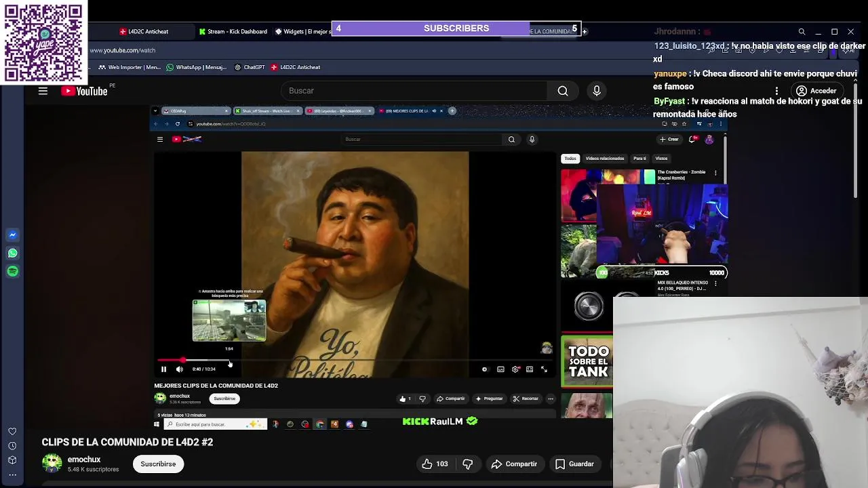Switch to the Stream - Kick Dashboard tab
The image size is (868, 488).
pyautogui.click(x=233, y=31)
